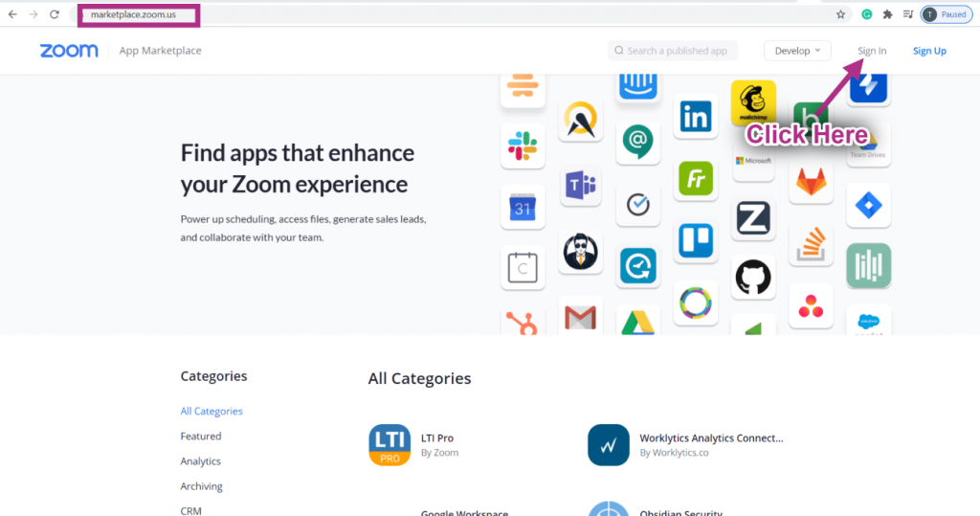Viewport: 980px width, 516px height.
Task: Click the Slack app icon
Action: 523,146
